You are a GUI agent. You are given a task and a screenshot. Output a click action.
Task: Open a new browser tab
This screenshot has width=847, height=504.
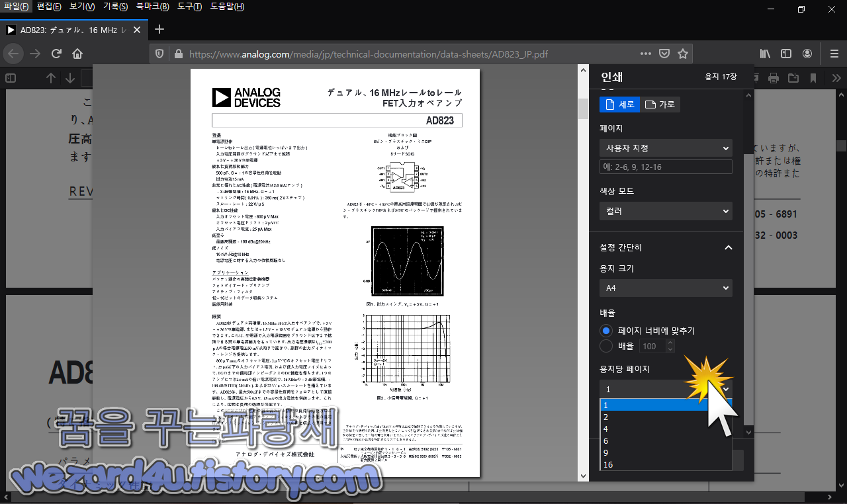[159, 29]
